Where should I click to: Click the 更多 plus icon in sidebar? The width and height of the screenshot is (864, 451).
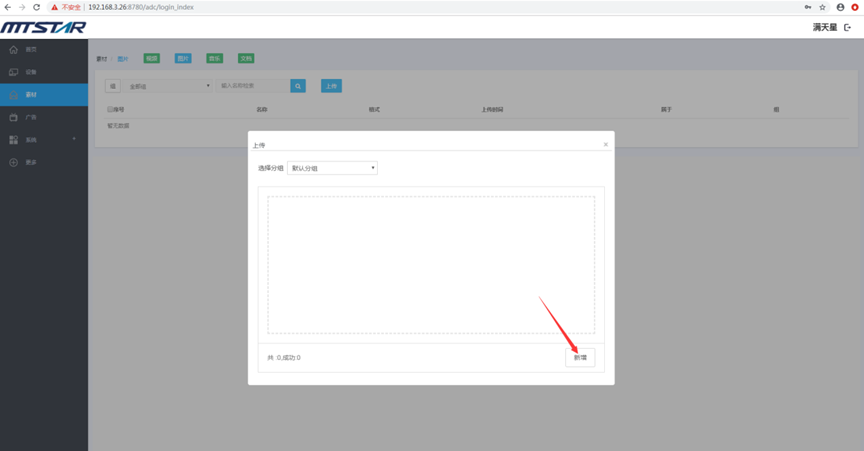pyautogui.click(x=14, y=162)
